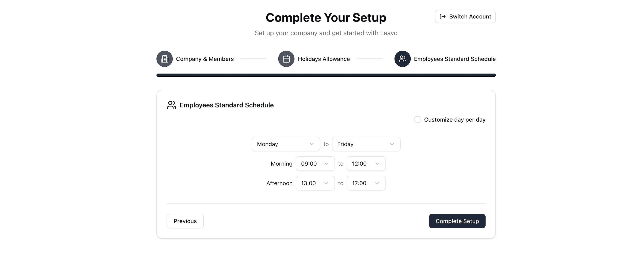Click the Switch Account control
Viewport: 644px width, 277px height.
pos(465,16)
